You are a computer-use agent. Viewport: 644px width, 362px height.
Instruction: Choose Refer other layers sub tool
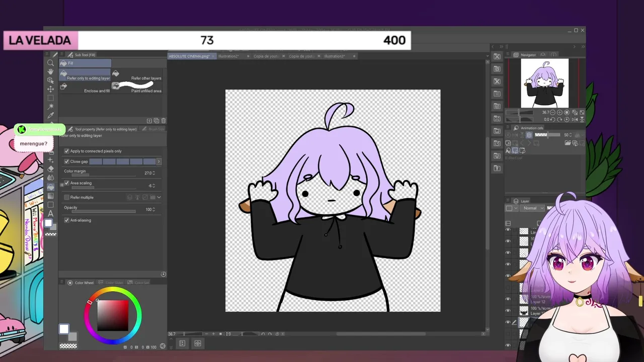[x=137, y=75]
